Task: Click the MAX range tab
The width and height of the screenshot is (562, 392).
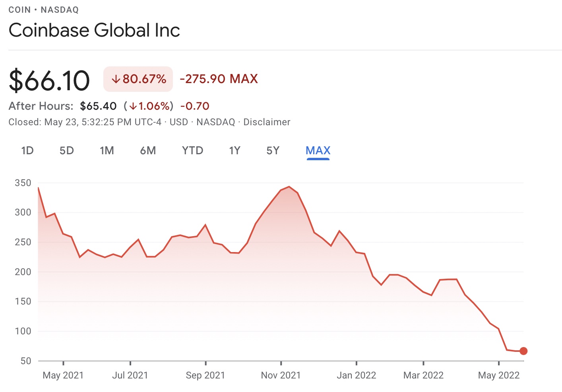Action: pyautogui.click(x=318, y=151)
